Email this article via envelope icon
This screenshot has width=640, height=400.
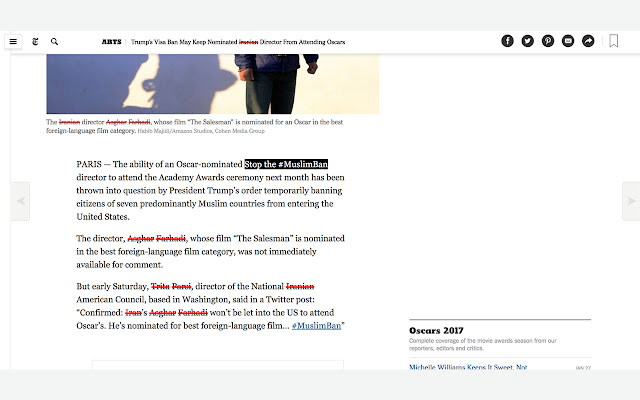tap(568, 41)
